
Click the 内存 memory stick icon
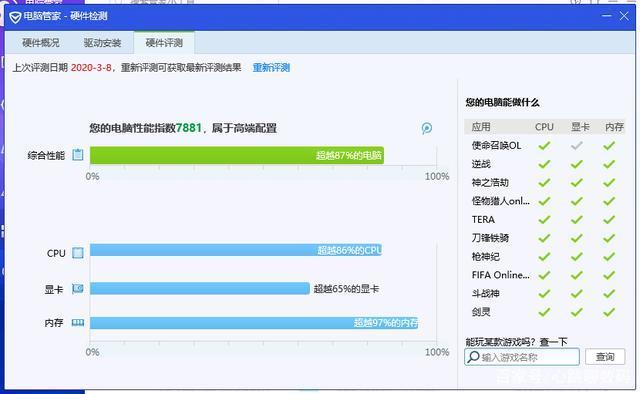(x=78, y=323)
